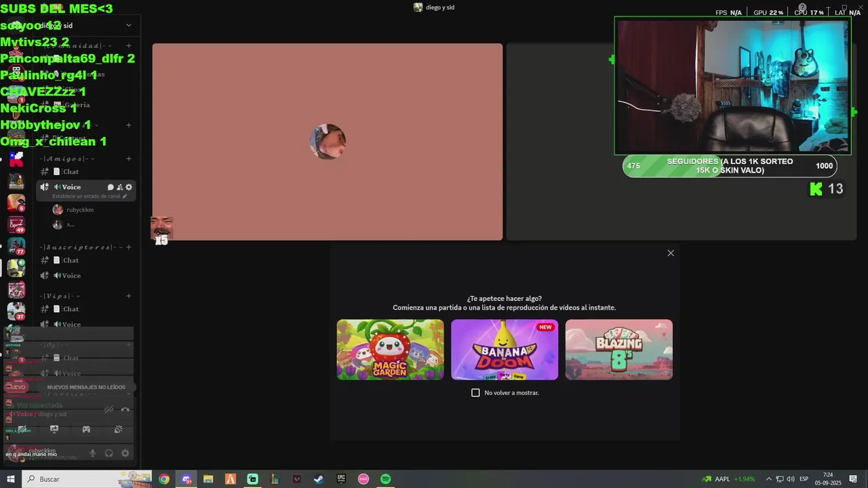Launch the Banana of Doom activity
This screenshot has width=868, height=488.
pyautogui.click(x=505, y=350)
